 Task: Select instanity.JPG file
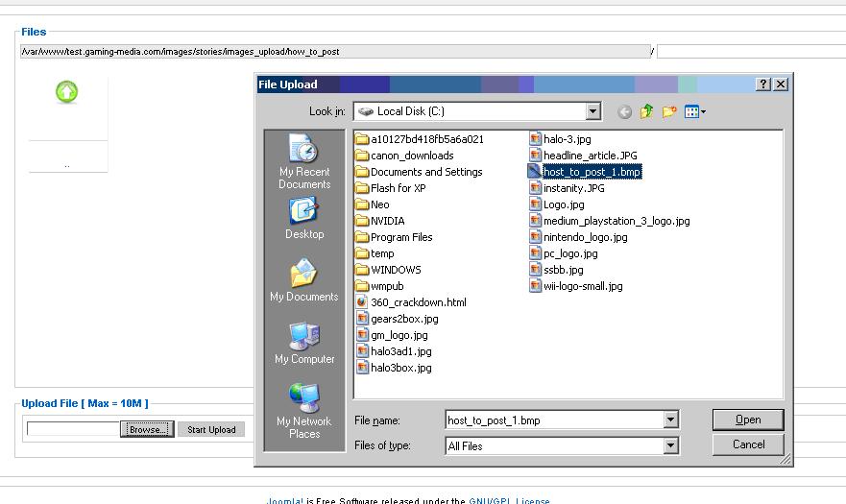point(567,188)
